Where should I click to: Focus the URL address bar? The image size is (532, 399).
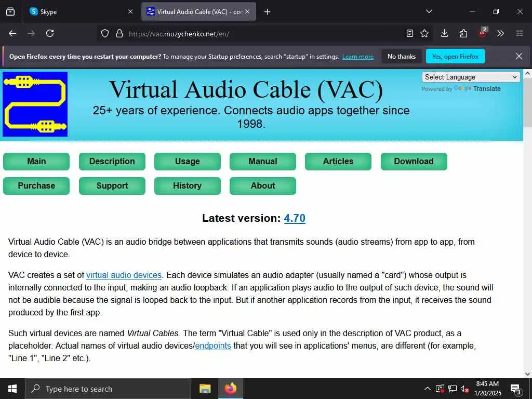(x=264, y=34)
